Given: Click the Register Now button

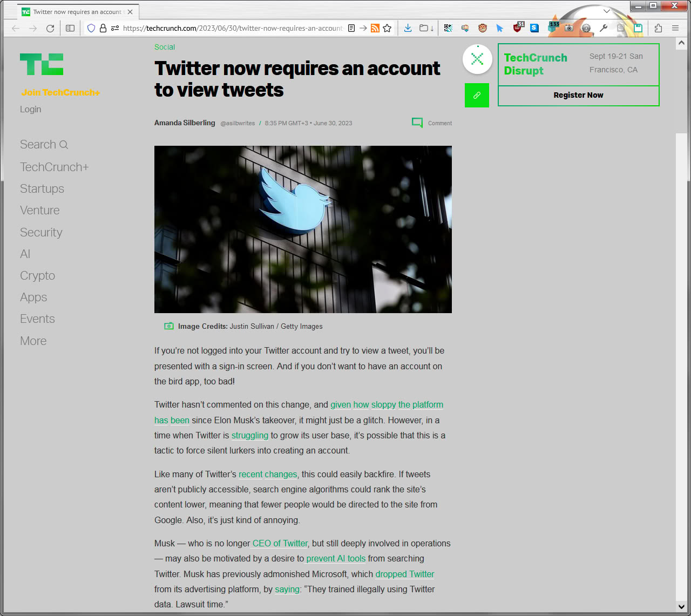Looking at the screenshot, I should click(x=578, y=96).
